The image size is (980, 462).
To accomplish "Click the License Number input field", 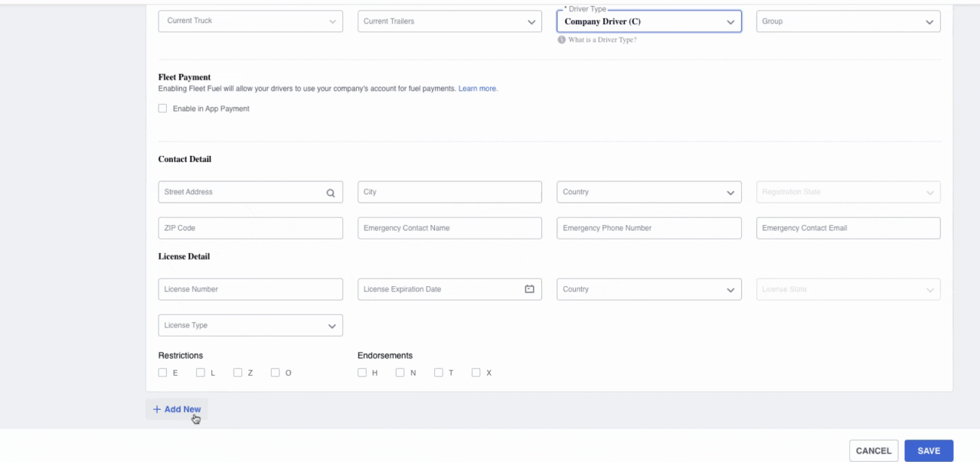I will point(250,289).
